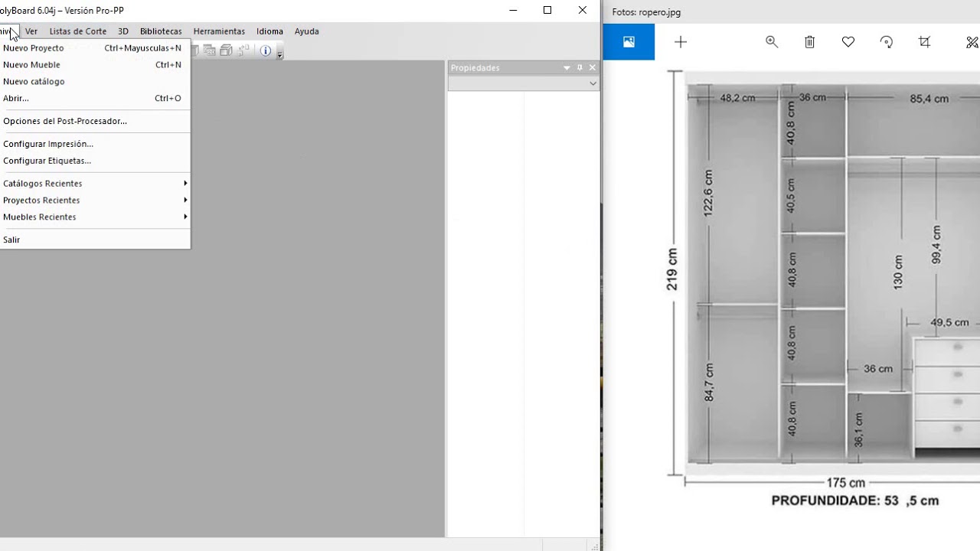Viewport: 980px width, 551px height.
Task: Delete the ropero.jpg photo with trash icon
Action: tap(810, 42)
